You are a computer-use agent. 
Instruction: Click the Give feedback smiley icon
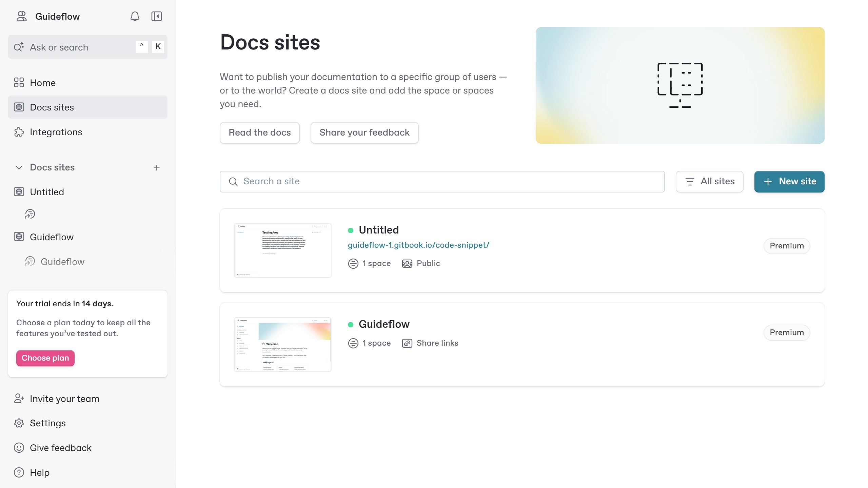tap(19, 448)
